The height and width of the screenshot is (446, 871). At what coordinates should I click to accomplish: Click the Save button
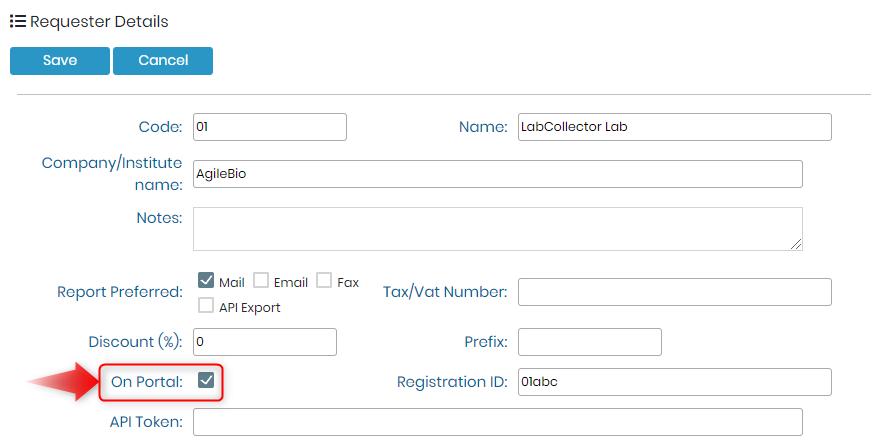pos(60,61)
